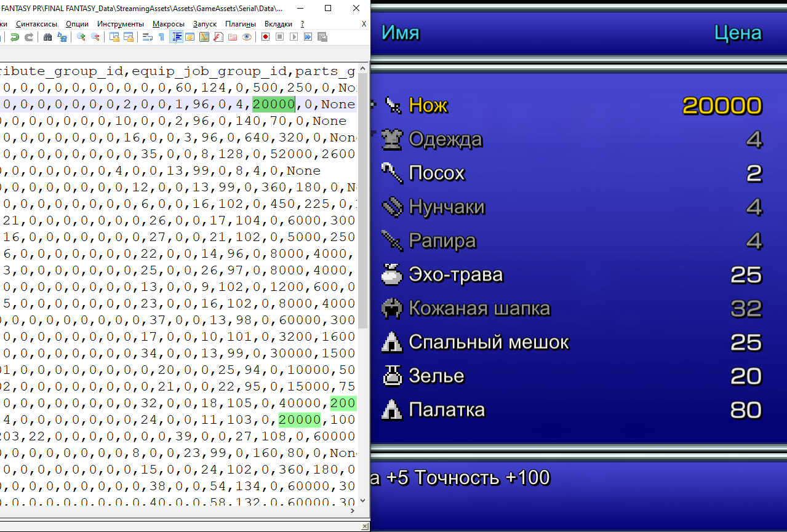Image resolution: width=787 pixels, height=532 pixels.
Task: Zoom out the editor text
Action: pyautogui.click(x=95, y=37)
